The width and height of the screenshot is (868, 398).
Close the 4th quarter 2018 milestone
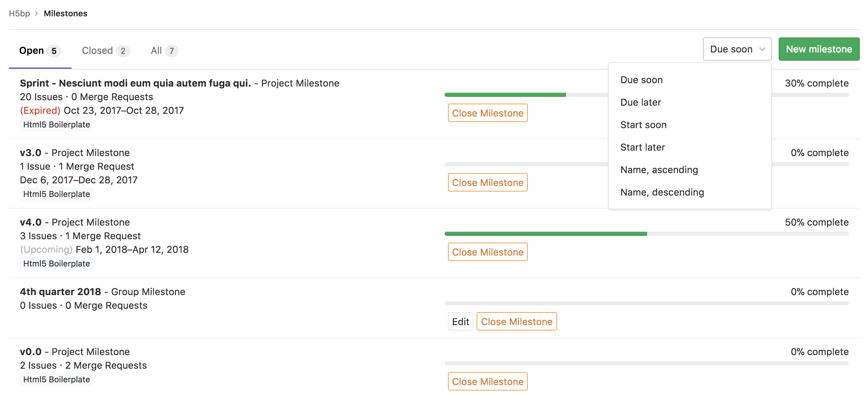(517, 322)
